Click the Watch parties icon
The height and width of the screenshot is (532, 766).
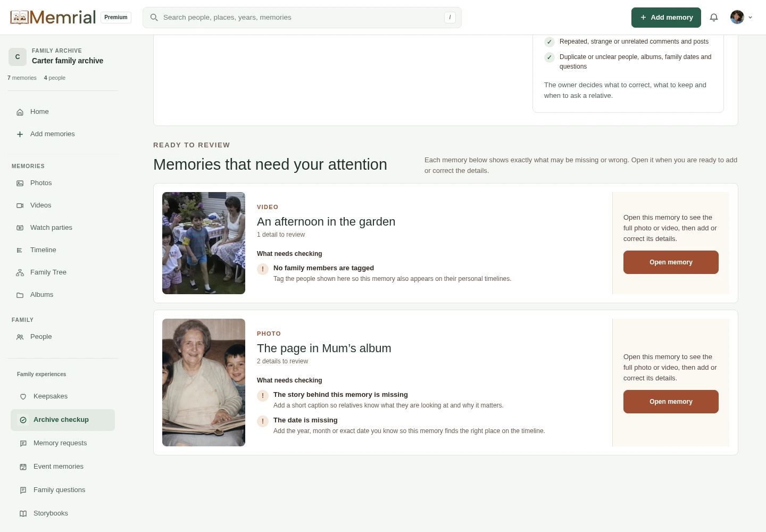(20, 228)
